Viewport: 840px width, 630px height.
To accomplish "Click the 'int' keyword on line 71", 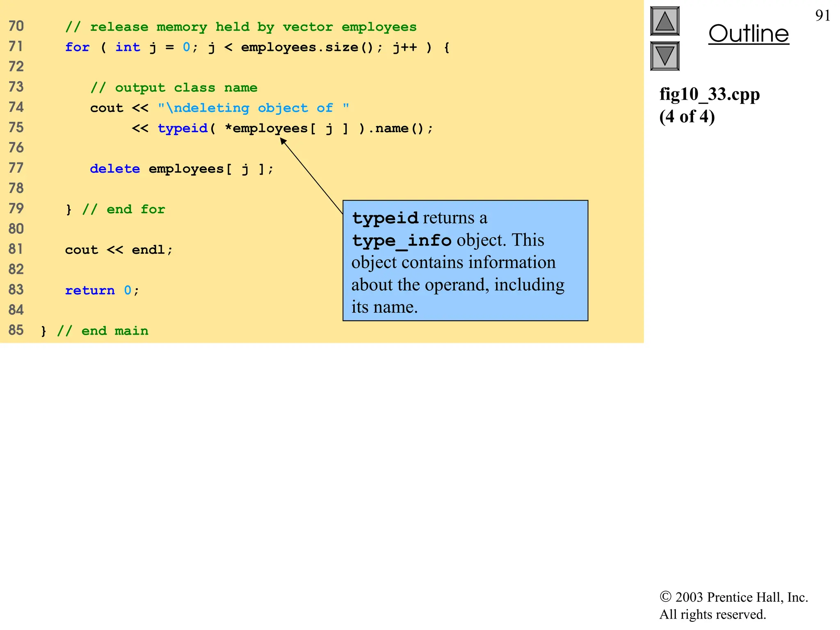I will click(128, 47).
